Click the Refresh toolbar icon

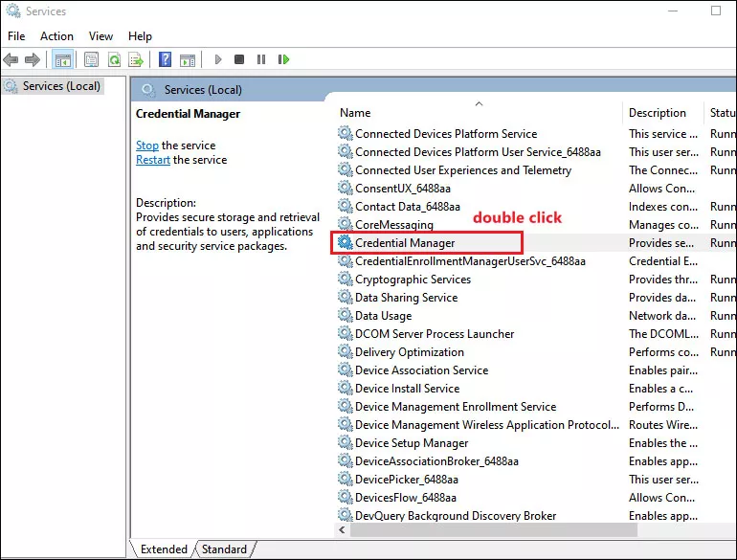click(114, 59)
